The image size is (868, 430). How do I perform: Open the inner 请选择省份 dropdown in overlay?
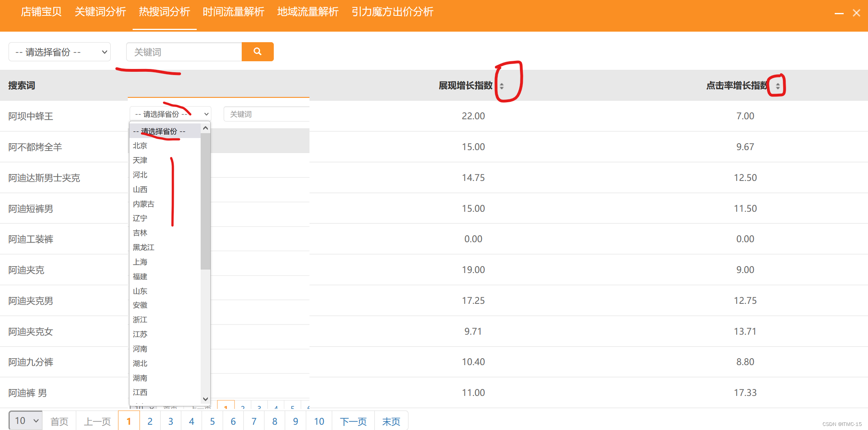coord(170,114)
